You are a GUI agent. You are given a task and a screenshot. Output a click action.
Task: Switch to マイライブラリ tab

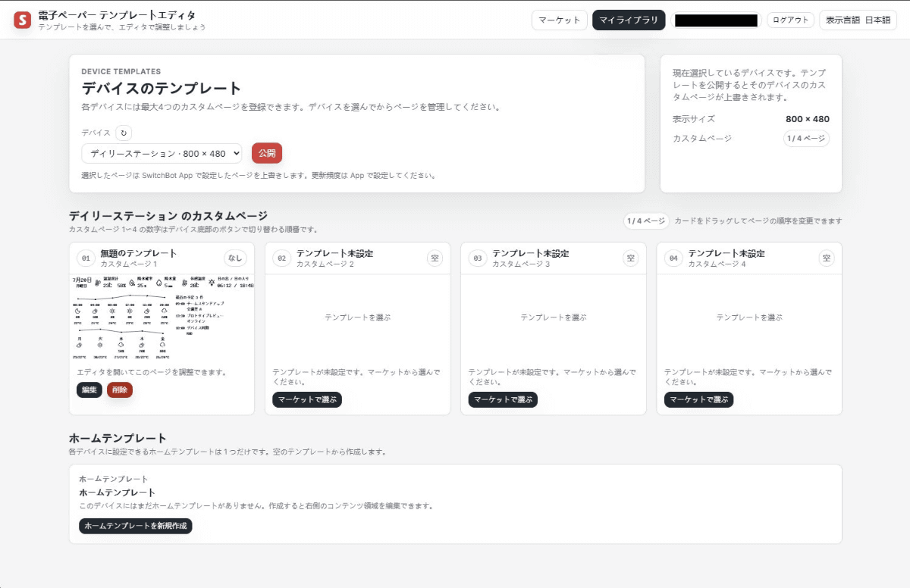(629, 20)
